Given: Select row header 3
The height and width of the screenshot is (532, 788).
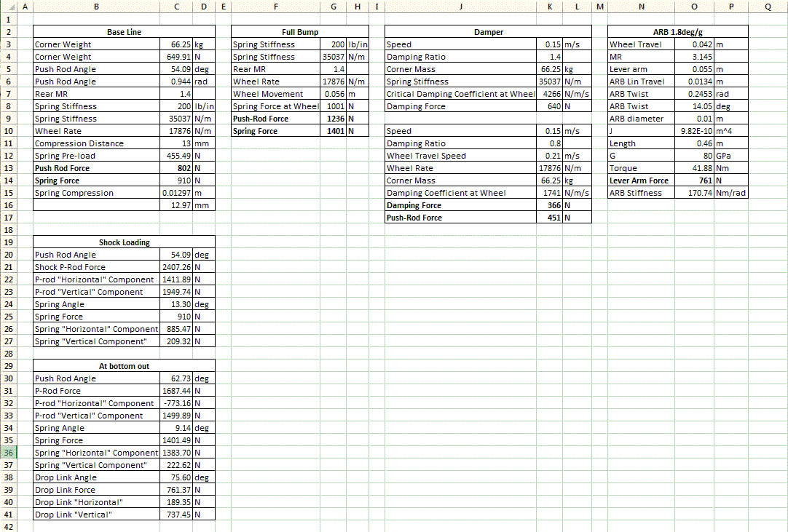Looking at the screenshot, I should (9, 44).
